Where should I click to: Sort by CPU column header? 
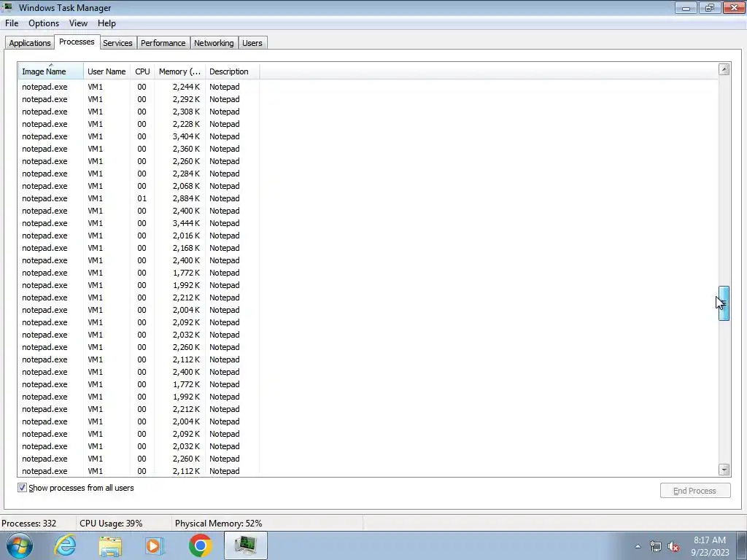click(x=142, y=71)
